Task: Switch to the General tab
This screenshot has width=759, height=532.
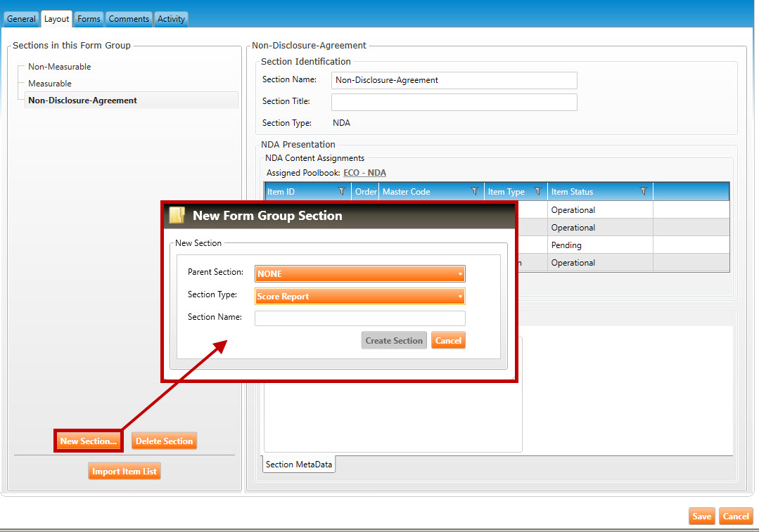Action: [x=21, y=19]
